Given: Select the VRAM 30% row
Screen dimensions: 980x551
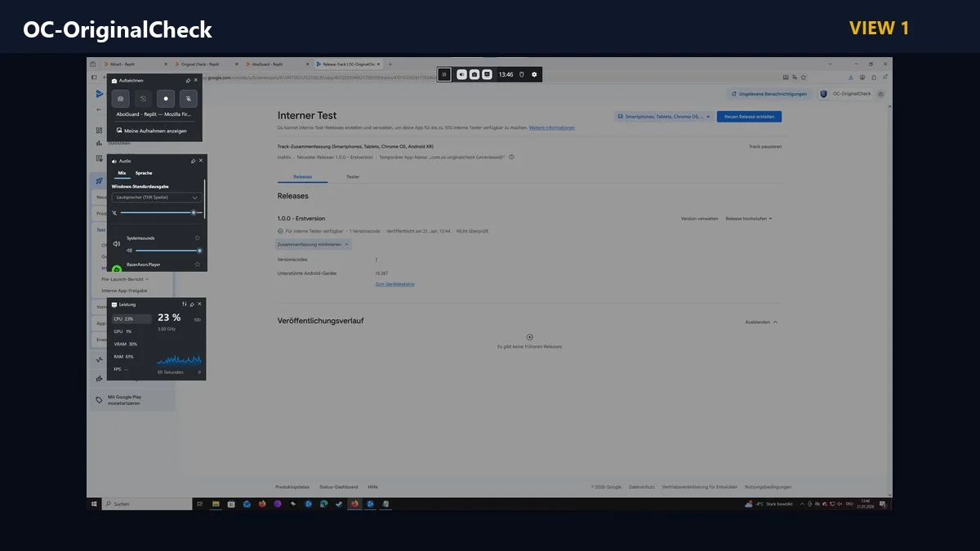Looking at the screenshot, I should (131, 344).
